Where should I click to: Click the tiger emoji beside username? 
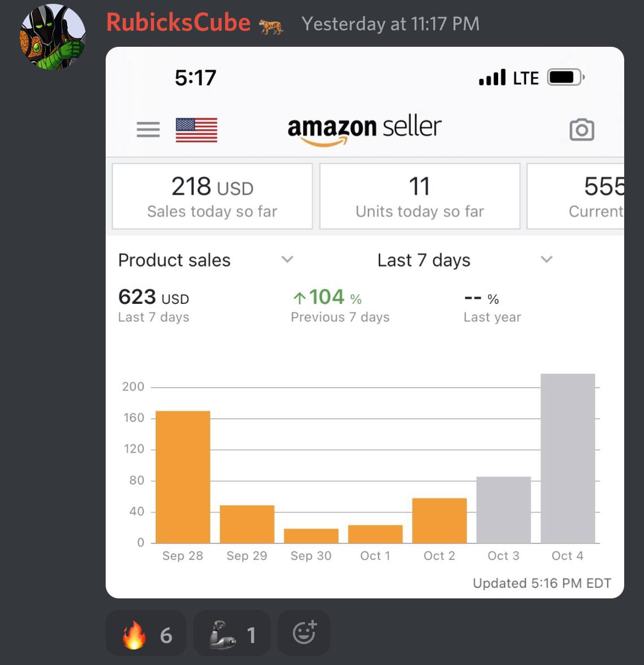(x=271, y=25)
